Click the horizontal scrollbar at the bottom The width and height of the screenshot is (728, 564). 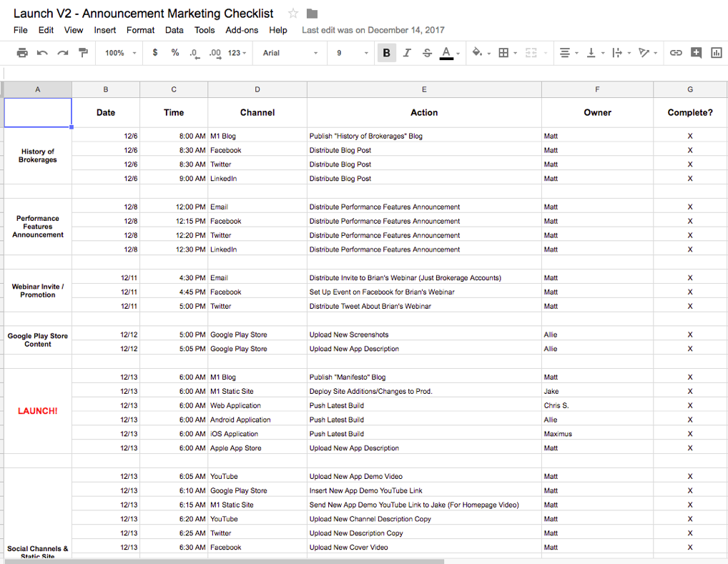click(224, 561)
